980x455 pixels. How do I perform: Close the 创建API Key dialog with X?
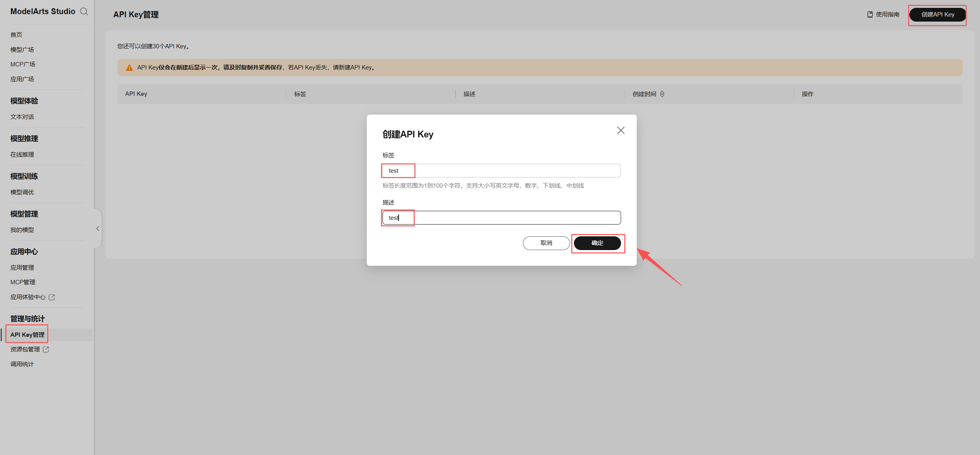(x=621, y=130)
